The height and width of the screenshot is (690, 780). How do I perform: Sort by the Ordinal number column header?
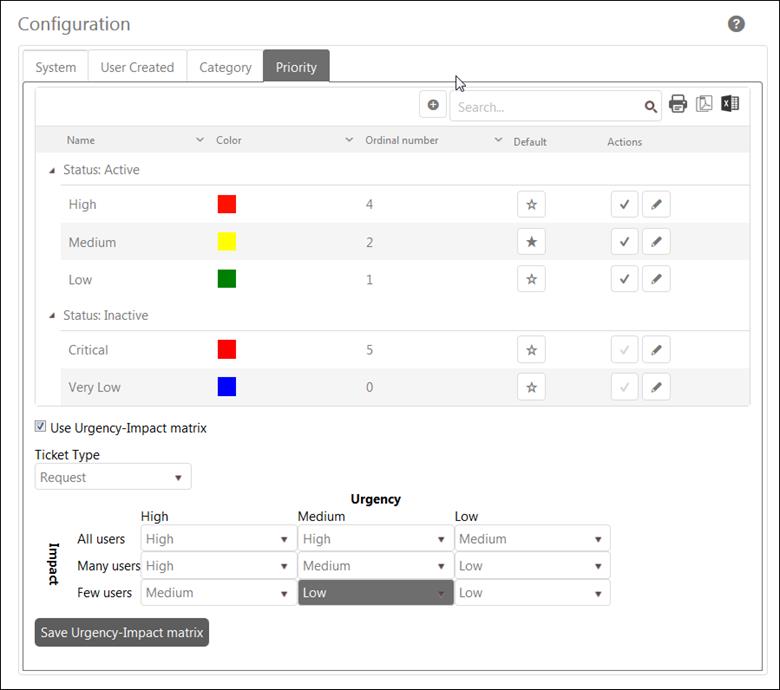click(x=402, y=141)
